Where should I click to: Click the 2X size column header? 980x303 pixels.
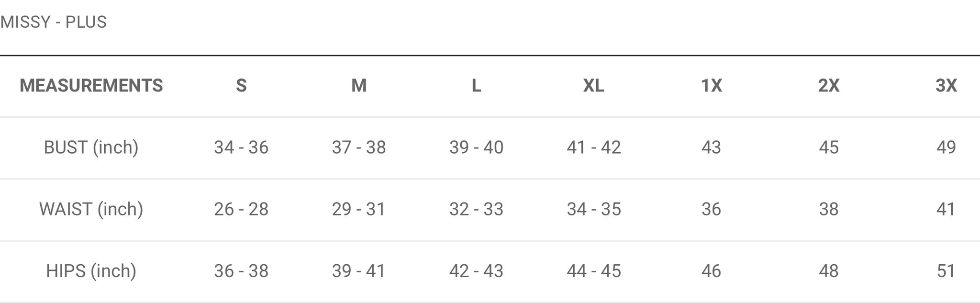pyautogui.click(x=829, y=86)
